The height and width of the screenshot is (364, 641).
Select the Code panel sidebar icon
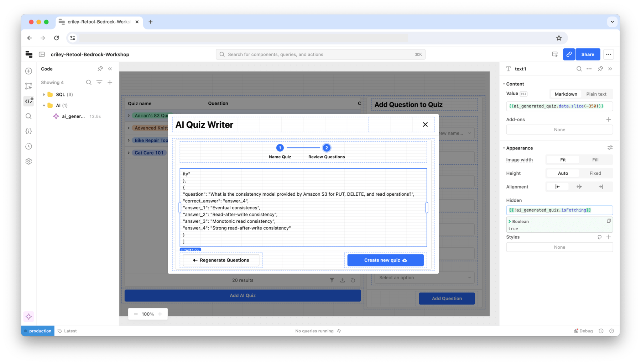29,101
